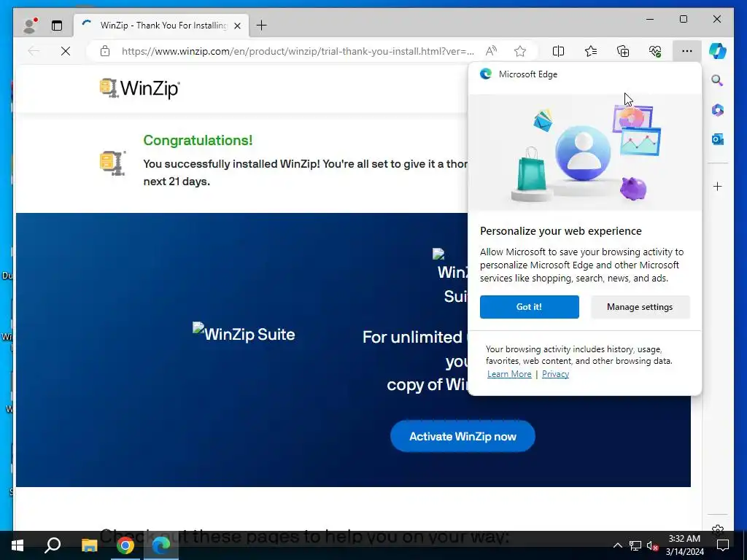This screenshot has width=747, height=560.
Task: Open network status tray icon
Action: click(635, 545)
